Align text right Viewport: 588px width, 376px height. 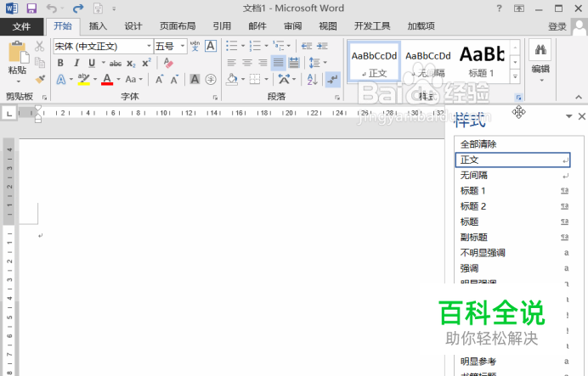263,63
